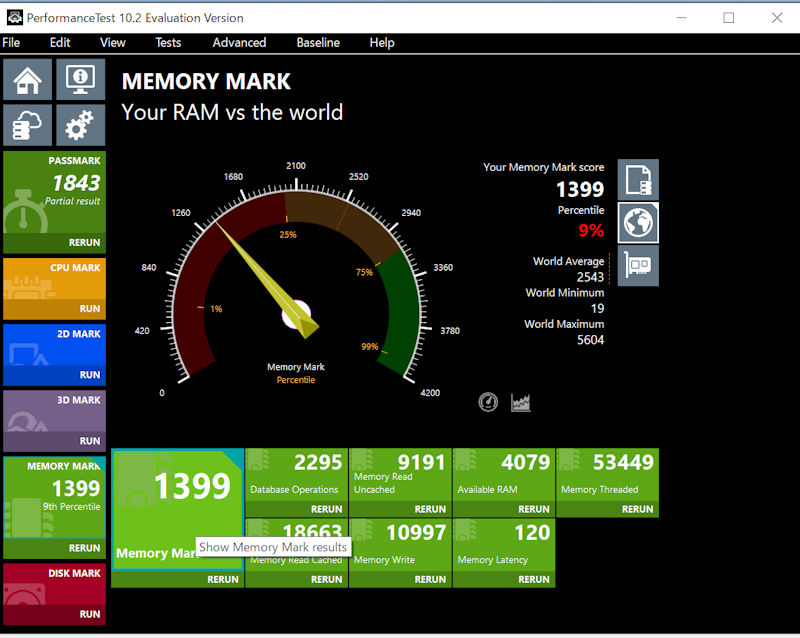Open the Advanced menu
The width and height of the screenshot is (800, 638).
click(x=239, y=43)
